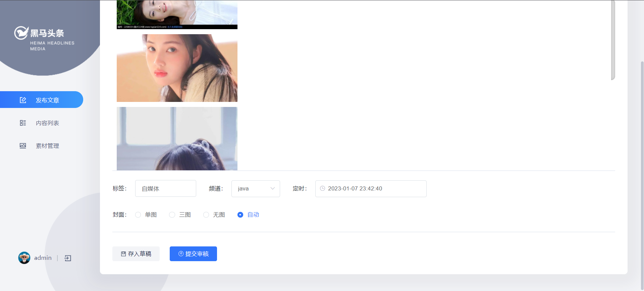
Task: Click the 黑马头条 logo bird icon
Action: (21, 33)
